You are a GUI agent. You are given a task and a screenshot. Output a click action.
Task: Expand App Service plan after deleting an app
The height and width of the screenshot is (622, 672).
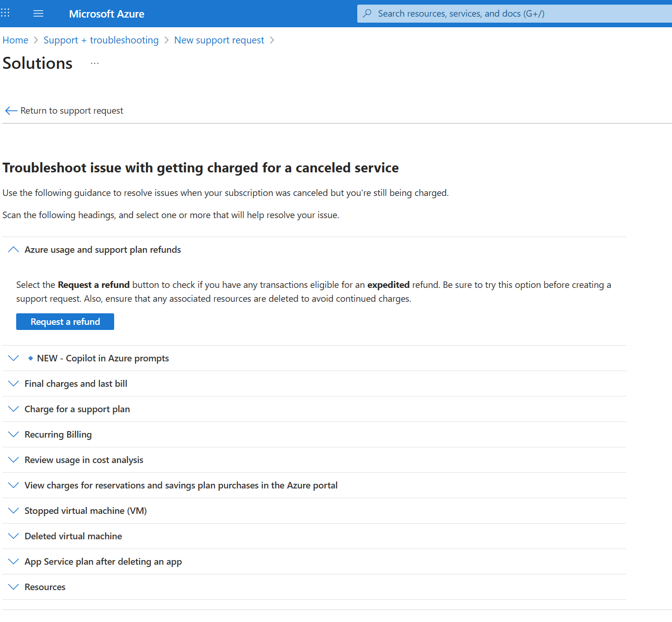pos(314,561)
